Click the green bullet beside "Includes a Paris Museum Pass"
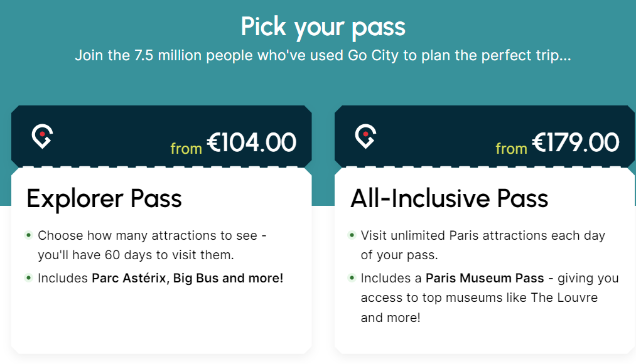 click(352, 277)
